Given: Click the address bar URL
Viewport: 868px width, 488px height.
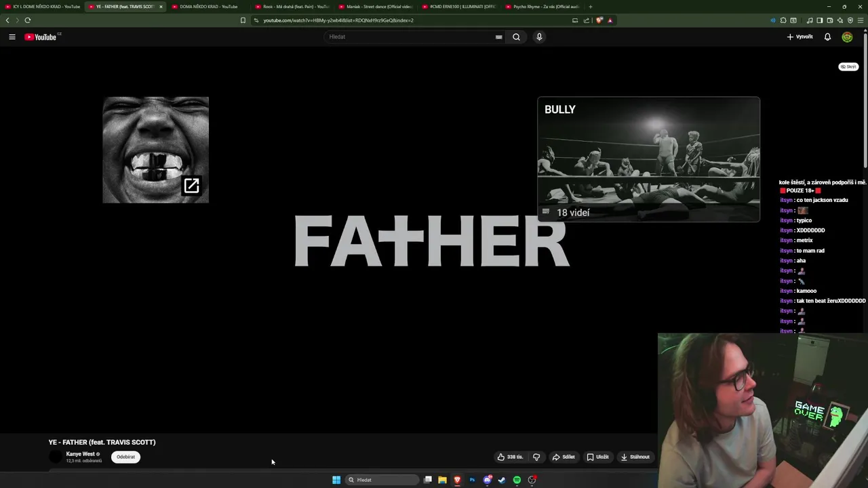Looking at the screenshot, I should pos(338,20).
